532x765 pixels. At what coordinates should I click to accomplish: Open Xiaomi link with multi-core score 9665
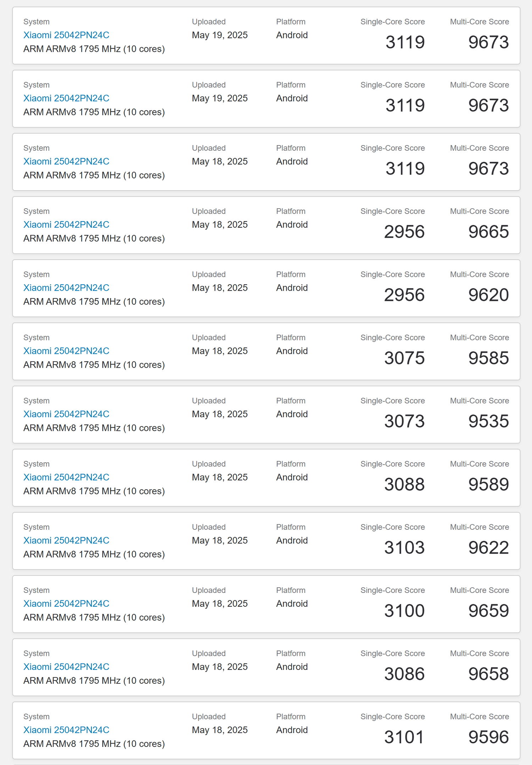pyautogui.click(x=66, y=225)
